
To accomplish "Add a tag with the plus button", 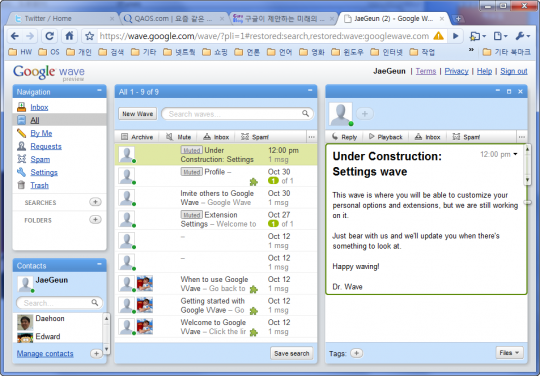I will click(x=356, y=353).
